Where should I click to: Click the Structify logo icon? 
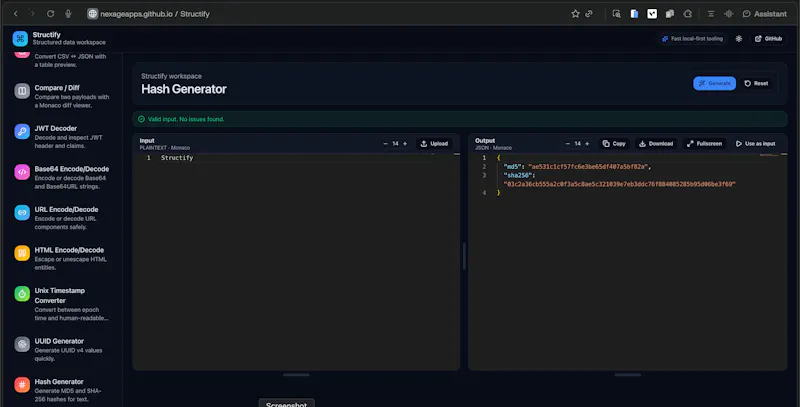click(x=20, y=38)
